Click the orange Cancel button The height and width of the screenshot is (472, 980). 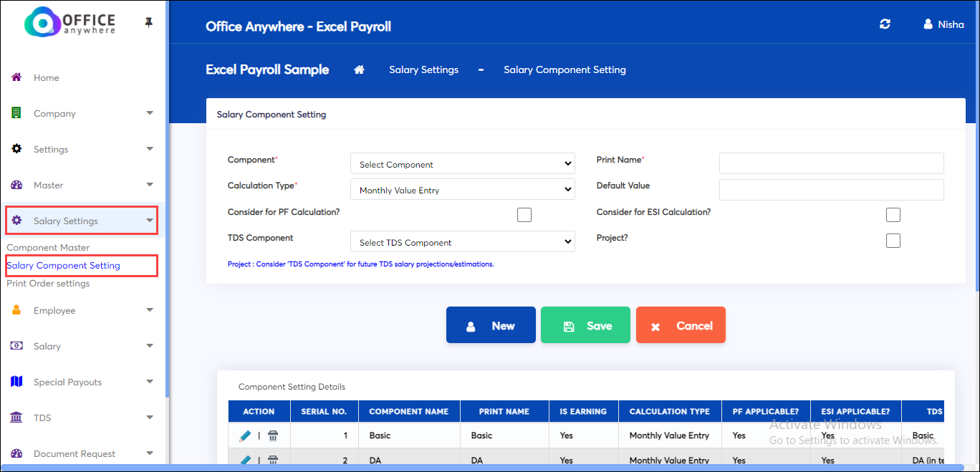[x=681, y=325]
